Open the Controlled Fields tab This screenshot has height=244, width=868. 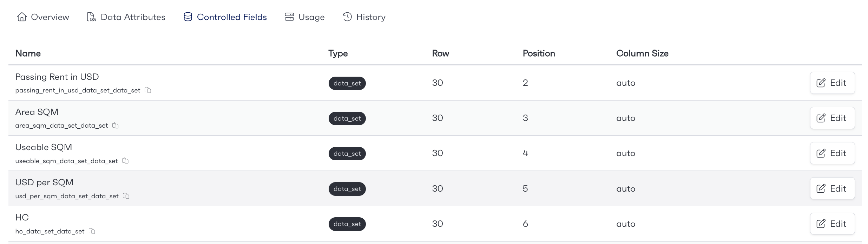click(225, 17)
